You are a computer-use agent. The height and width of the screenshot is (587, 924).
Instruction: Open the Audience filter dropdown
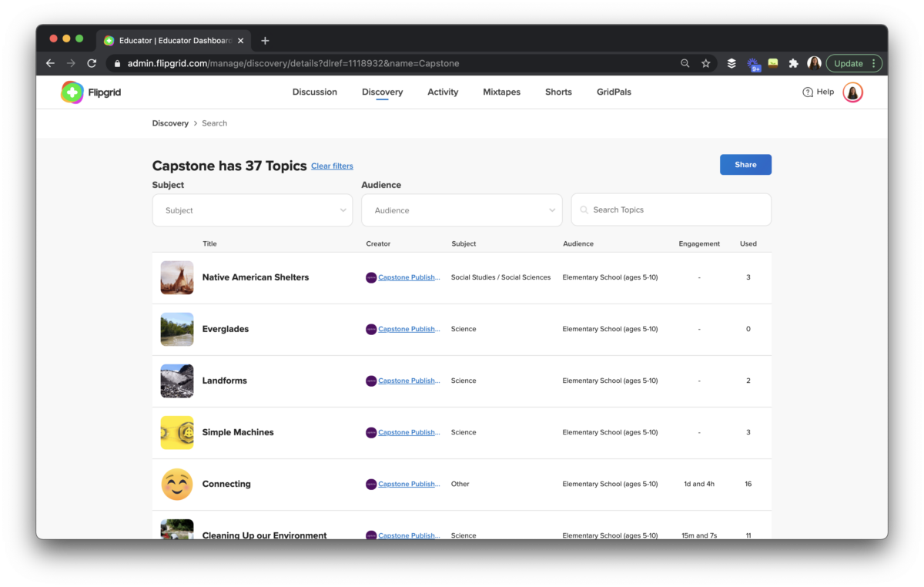461,210
